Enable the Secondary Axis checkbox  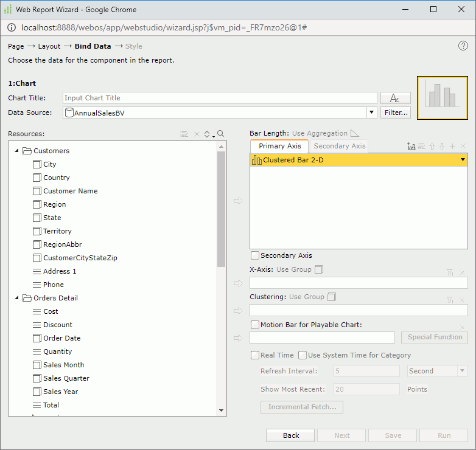(255, 255)
